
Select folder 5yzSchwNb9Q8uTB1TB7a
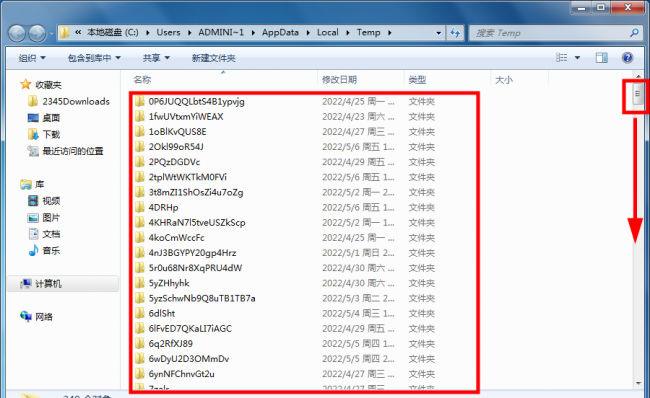pos(202,298)
